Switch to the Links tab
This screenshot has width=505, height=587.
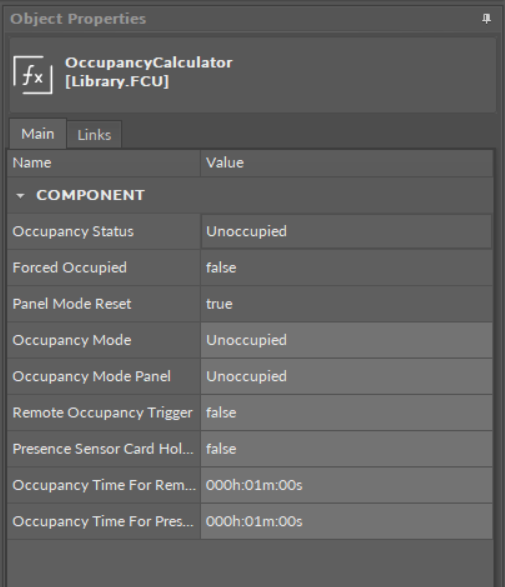[x=94, y=135]
